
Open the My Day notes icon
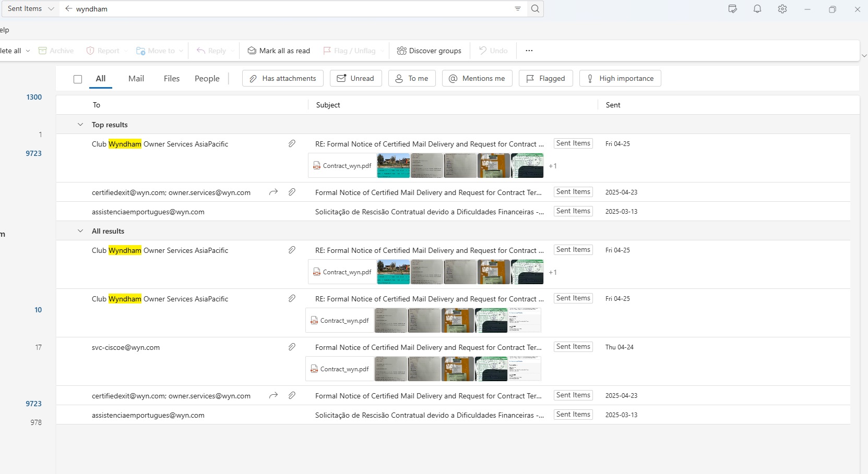(x=733, y=9)
